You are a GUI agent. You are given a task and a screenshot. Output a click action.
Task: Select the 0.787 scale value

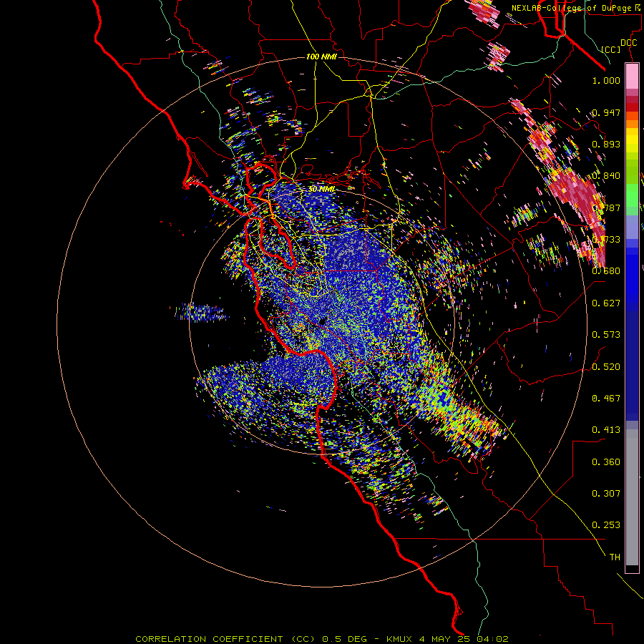click(x=606, y=208)
